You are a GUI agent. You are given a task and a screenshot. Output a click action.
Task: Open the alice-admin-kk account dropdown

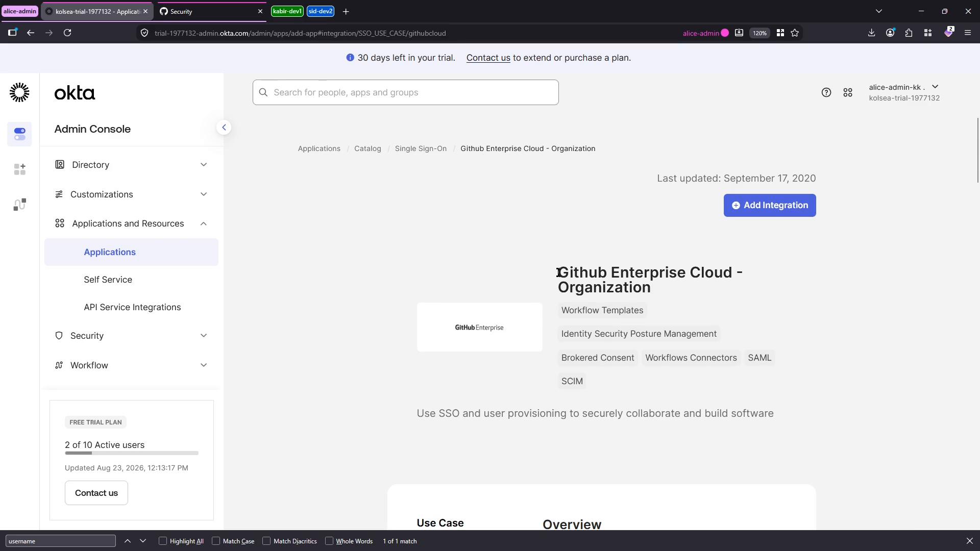click(904, 92)
